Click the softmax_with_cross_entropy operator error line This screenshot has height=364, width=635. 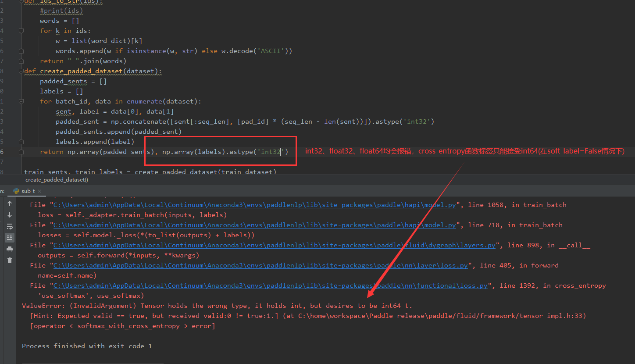click(123, 326)
